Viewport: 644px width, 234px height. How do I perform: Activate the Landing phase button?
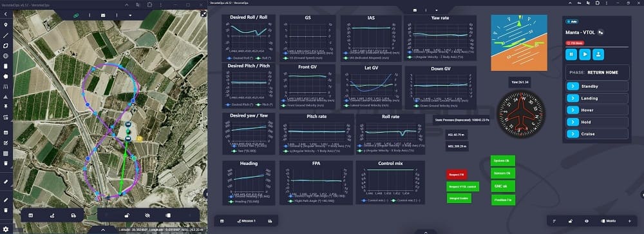click(x=597, y=98)
